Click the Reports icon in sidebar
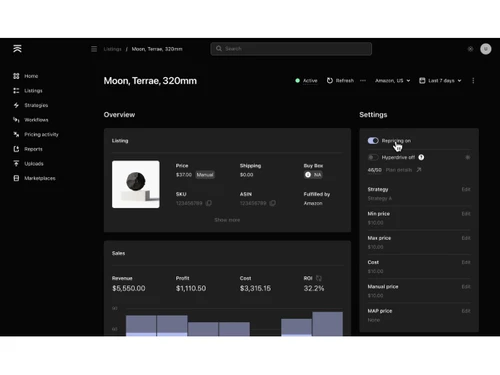The width and height of the screenshot is (500, 375). click(16, 149)
